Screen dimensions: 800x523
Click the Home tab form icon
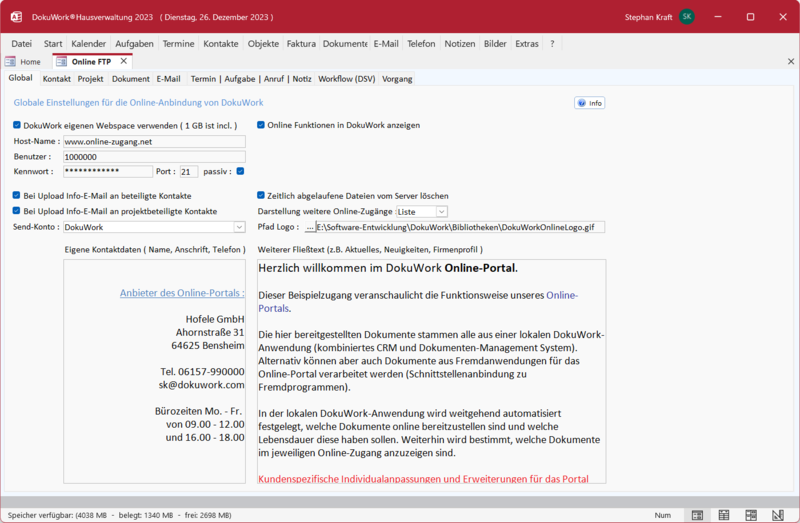[10, 62]
